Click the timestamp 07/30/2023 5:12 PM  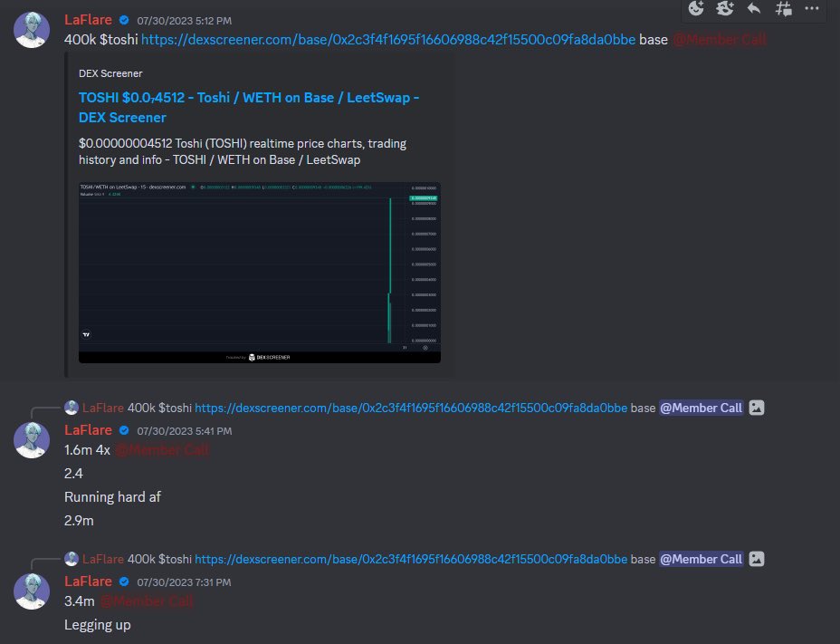[x=185, y=21]
